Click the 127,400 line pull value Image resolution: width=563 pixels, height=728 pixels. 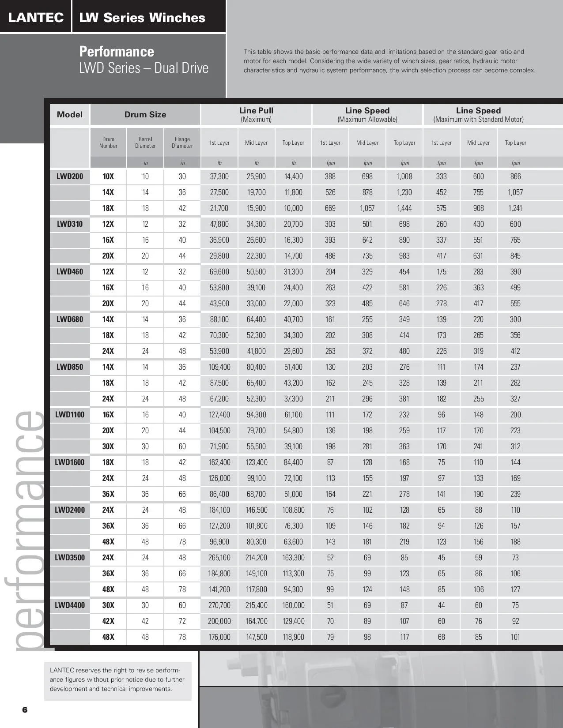(x=219, y=415)
